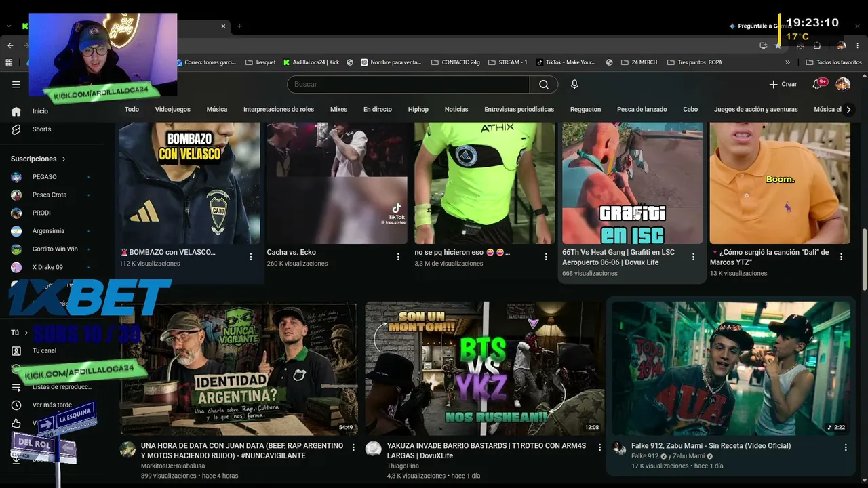The width and height of the screenshot is (868, 488).
Task: Open Shorts from the sidebar
Action: coord(41,129)
